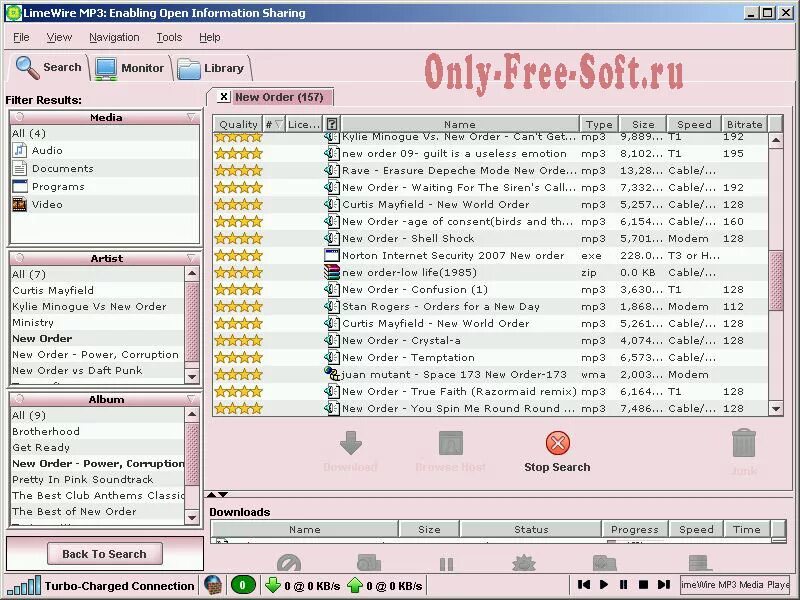
Task: Click the green upload speed arrow
Action: pos(355,585)
